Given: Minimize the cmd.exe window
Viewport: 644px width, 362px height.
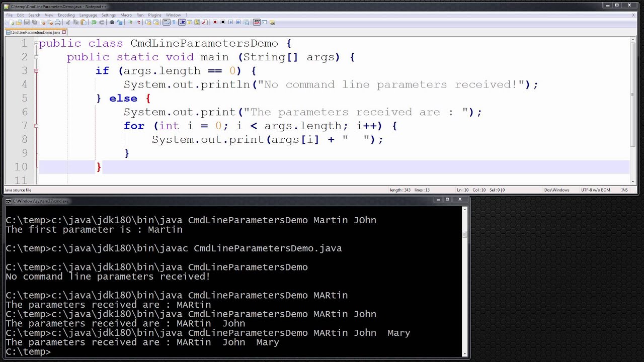Looking at the screenshot, I should (438, 200).
